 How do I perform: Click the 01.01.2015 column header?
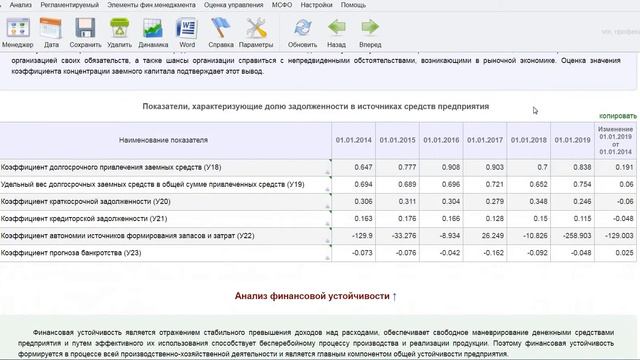397,140
